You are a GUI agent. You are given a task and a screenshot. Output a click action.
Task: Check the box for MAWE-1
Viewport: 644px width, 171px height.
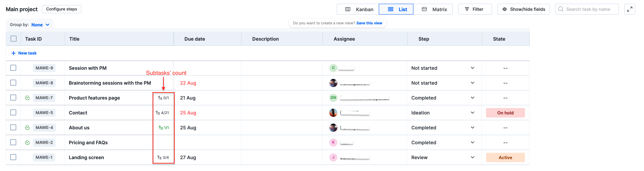[x=13, y=157]
